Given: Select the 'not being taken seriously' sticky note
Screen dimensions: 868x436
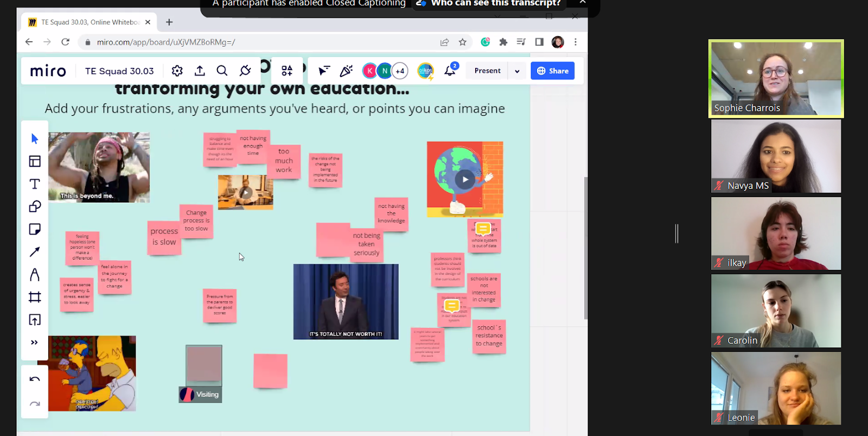Looking at the screenshot, I should point(367,244).
